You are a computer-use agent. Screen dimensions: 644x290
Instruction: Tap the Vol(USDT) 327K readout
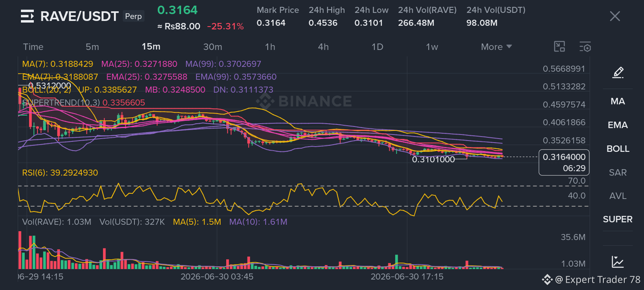click(132, 222)
